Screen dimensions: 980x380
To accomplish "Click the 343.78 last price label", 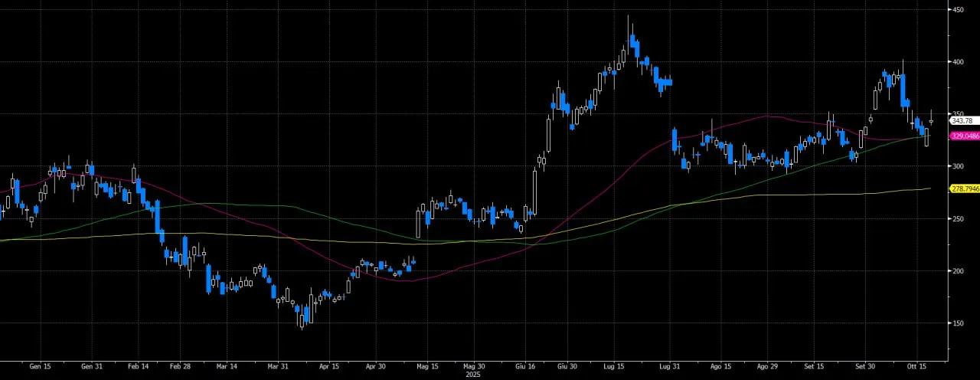I will [x=961, y=120].
